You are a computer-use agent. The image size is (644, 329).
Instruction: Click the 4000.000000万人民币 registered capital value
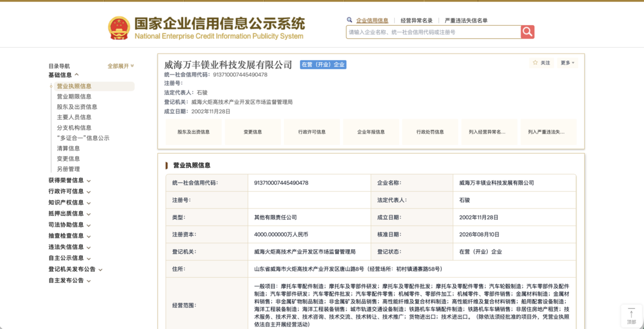tap(281, 234)
